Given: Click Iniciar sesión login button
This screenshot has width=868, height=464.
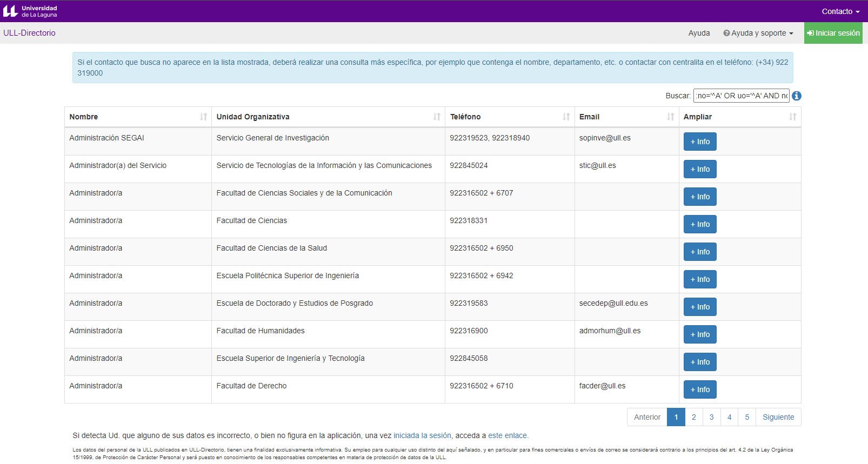Looking at the screenshot, I should pos(833,33).
